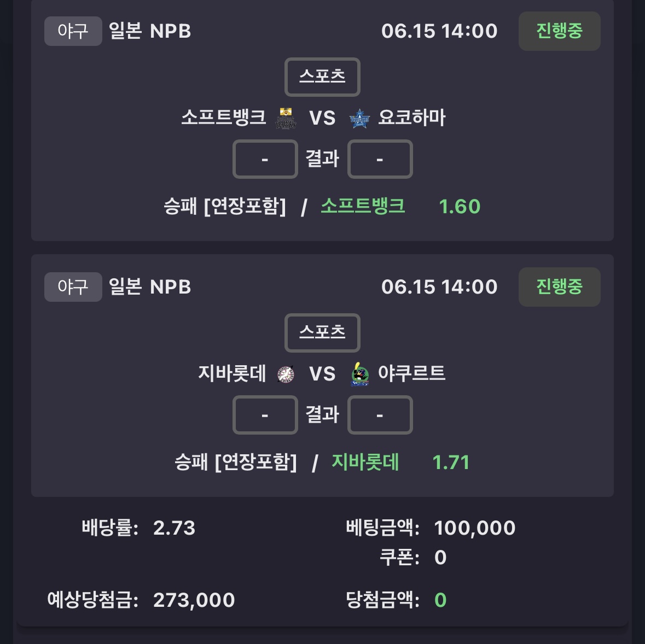The image size is (645, 644).
Task: Click the 야쿠르트 team name
Action: pyautogui.click(x=412, y=373)
